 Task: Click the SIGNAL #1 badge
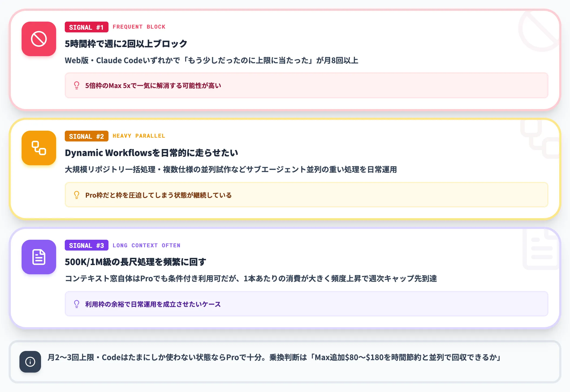87,27
